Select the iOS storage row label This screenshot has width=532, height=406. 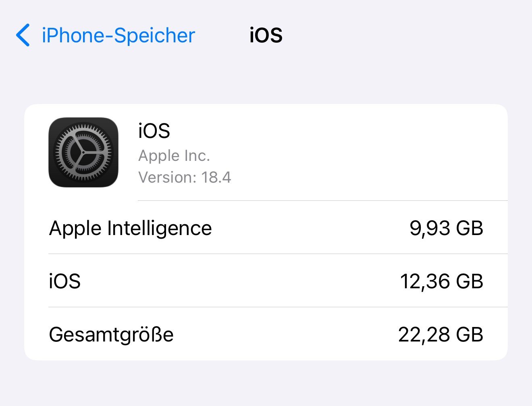pyautogui.click(x=65, y=281)
